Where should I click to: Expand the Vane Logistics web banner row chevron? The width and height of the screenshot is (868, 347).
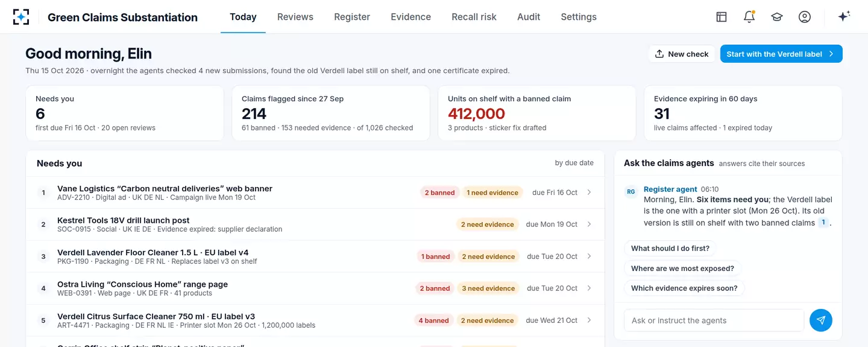pos(589,193)
